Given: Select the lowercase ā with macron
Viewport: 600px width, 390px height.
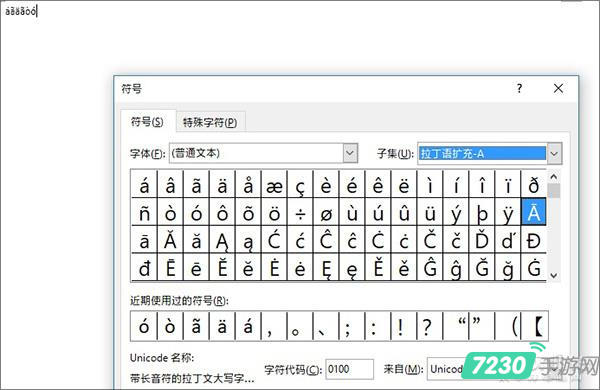Looking at the screenshot, I should click(x=144, y=240).
